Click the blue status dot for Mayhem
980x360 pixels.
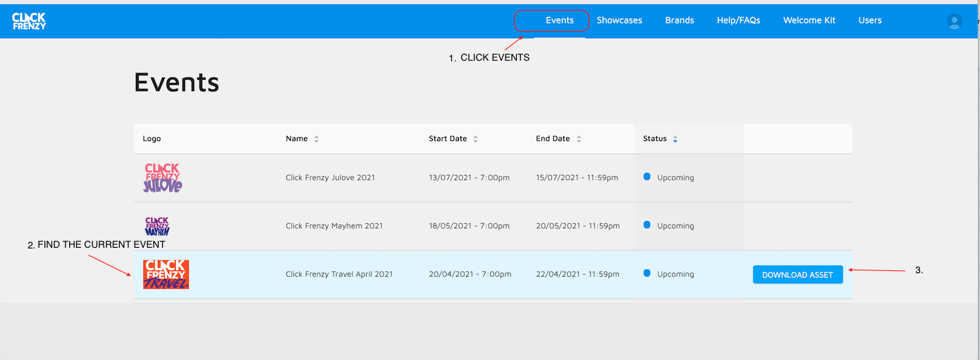coord(647,224)
